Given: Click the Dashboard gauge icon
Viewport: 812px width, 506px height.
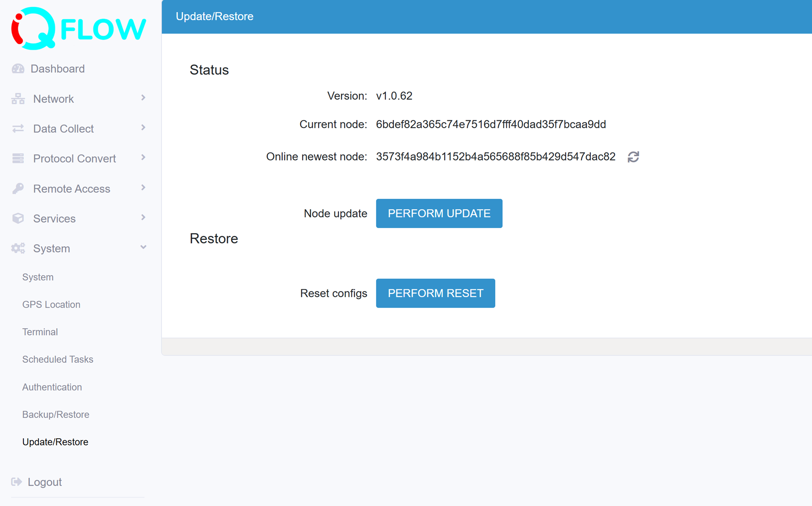Looking at the screenshot, I should point(17,69).
